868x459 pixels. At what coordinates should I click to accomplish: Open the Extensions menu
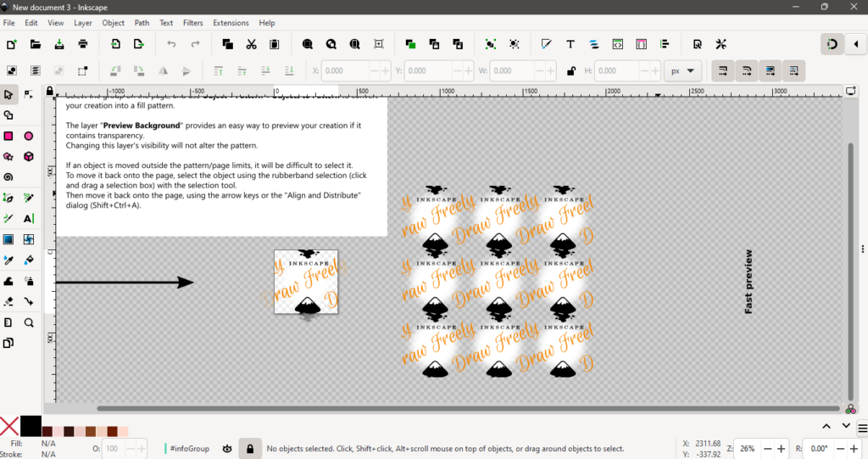(x=231, y=23)
